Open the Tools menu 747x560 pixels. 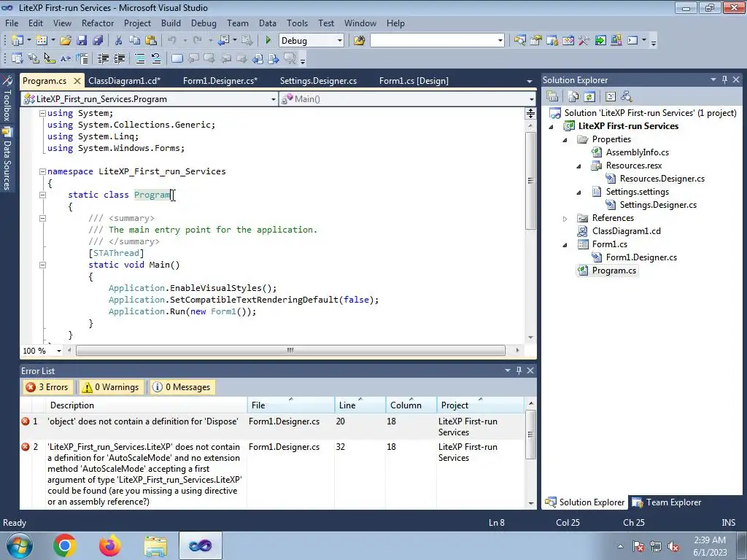pyautogui.click(x=297, y=23)
